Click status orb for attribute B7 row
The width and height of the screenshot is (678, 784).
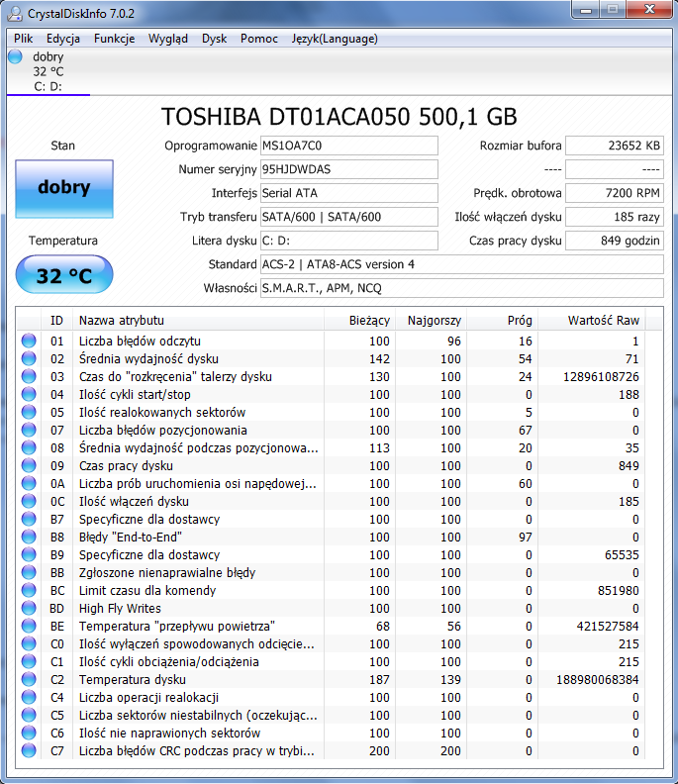pyautogui.click(x=29, y=519)
